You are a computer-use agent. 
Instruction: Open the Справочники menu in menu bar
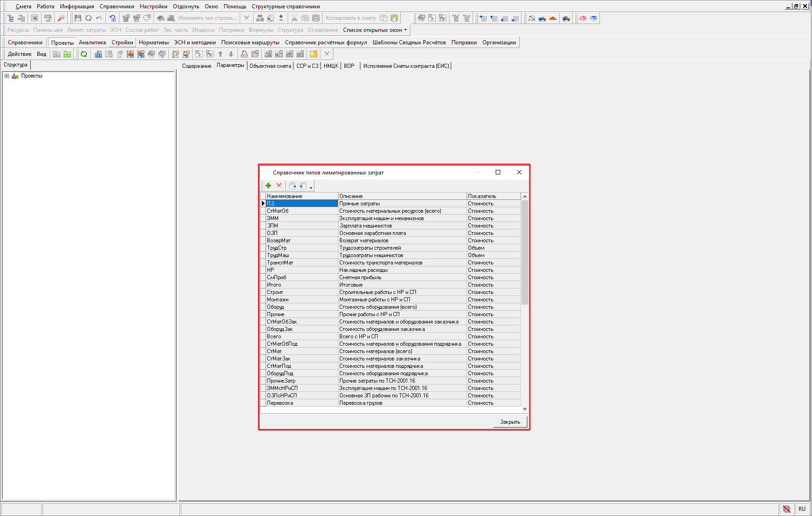pos(117,6)
